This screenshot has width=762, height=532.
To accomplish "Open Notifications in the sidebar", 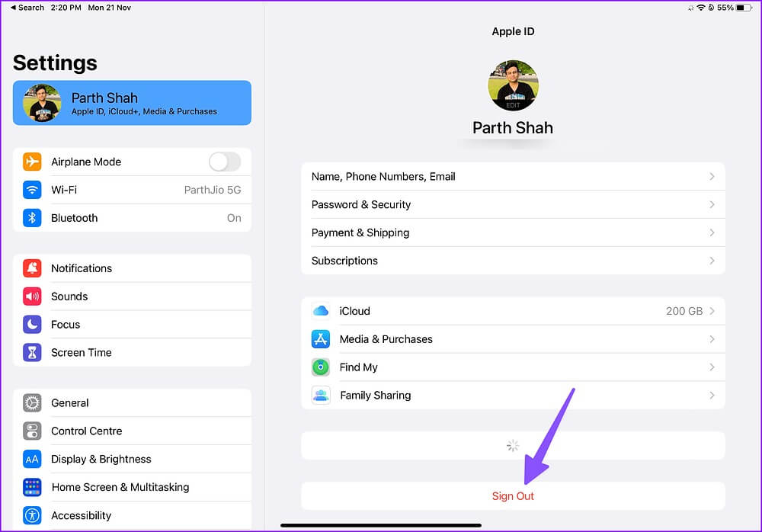I will pyautogui.click(x=132, y=268).
